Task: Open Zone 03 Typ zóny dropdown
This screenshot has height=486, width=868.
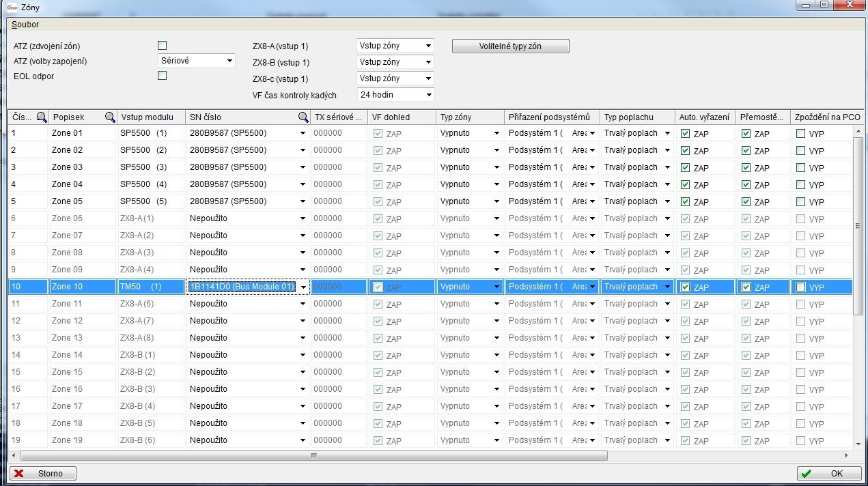Action: [x=470, y=167]
